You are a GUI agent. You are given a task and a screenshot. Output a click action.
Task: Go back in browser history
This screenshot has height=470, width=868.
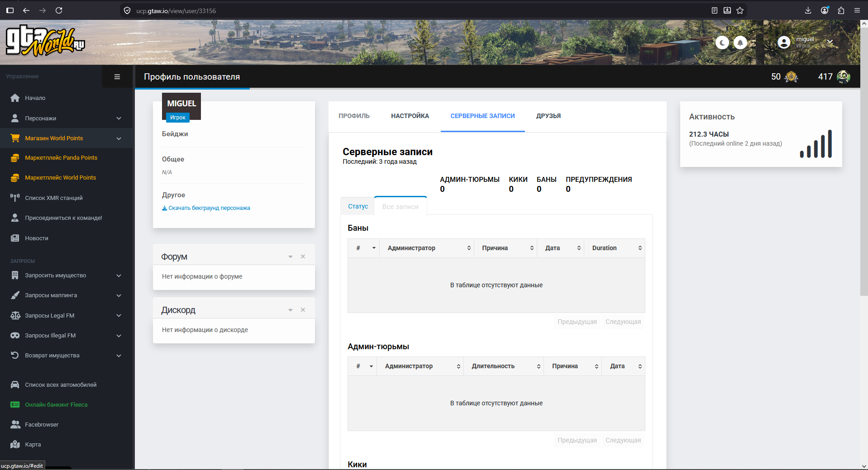point(26,10)
